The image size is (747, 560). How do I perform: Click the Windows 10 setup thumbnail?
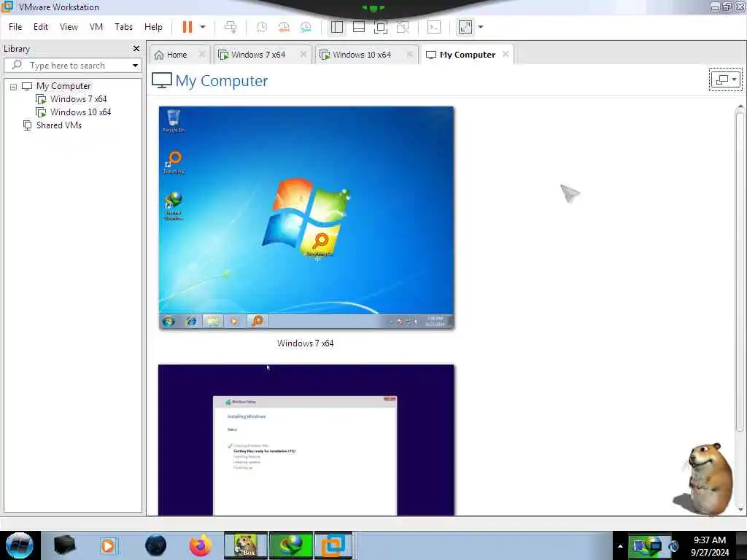(x=306, y=440)
